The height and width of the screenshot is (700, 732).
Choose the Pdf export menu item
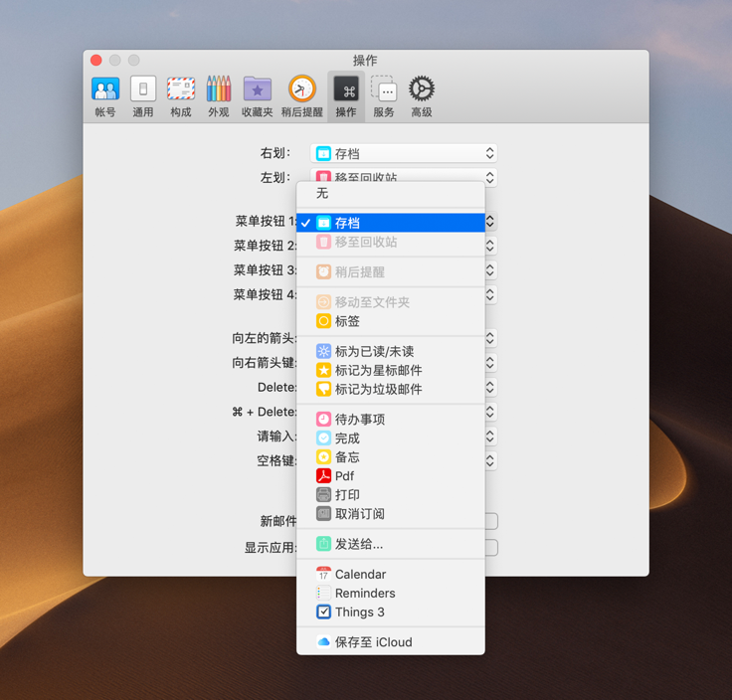click(x=391, y=476)
